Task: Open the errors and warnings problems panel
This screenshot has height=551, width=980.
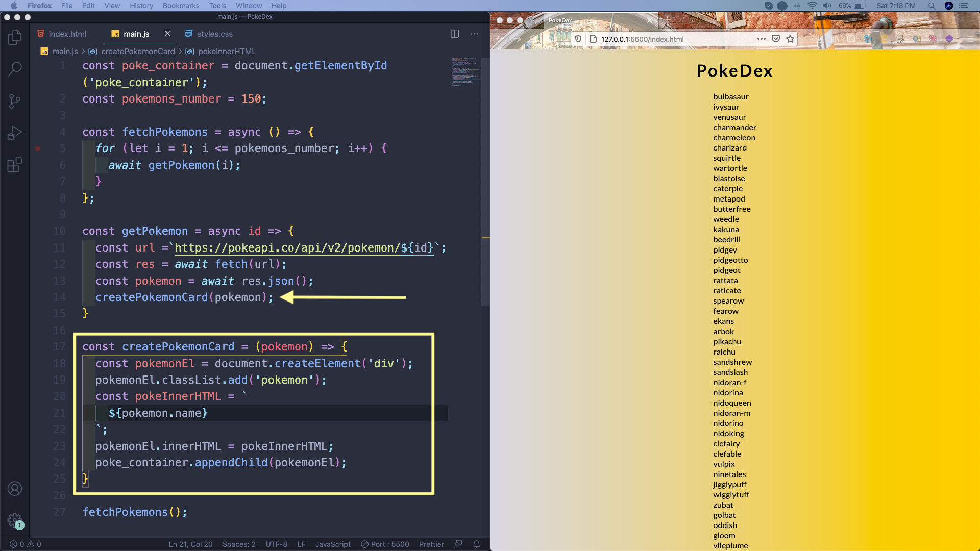Action: point(26,544)
